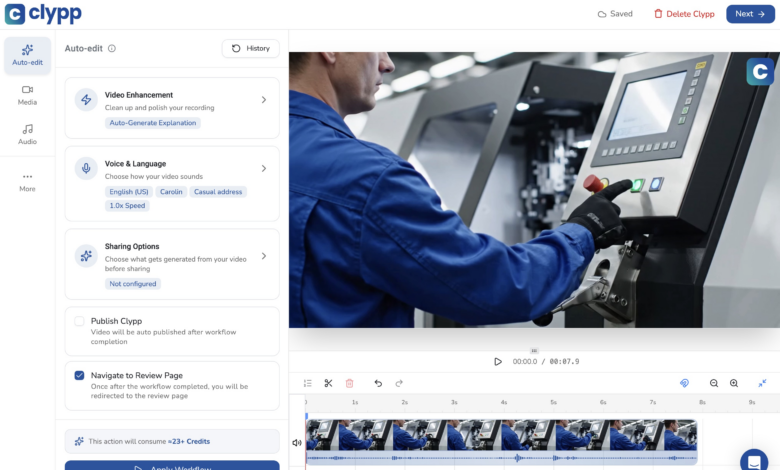
Task: Click the clypp logo
Action: tap(43, 14)
